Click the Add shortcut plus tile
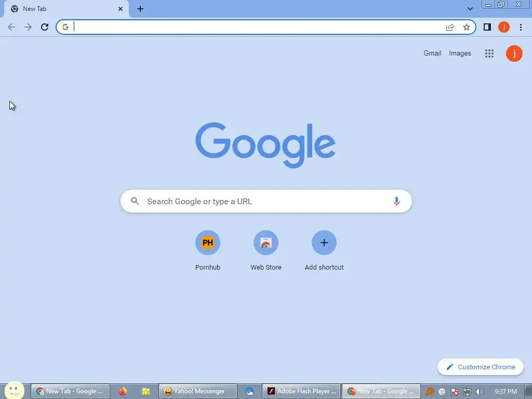532x399 pixels. tap(324, 250)
